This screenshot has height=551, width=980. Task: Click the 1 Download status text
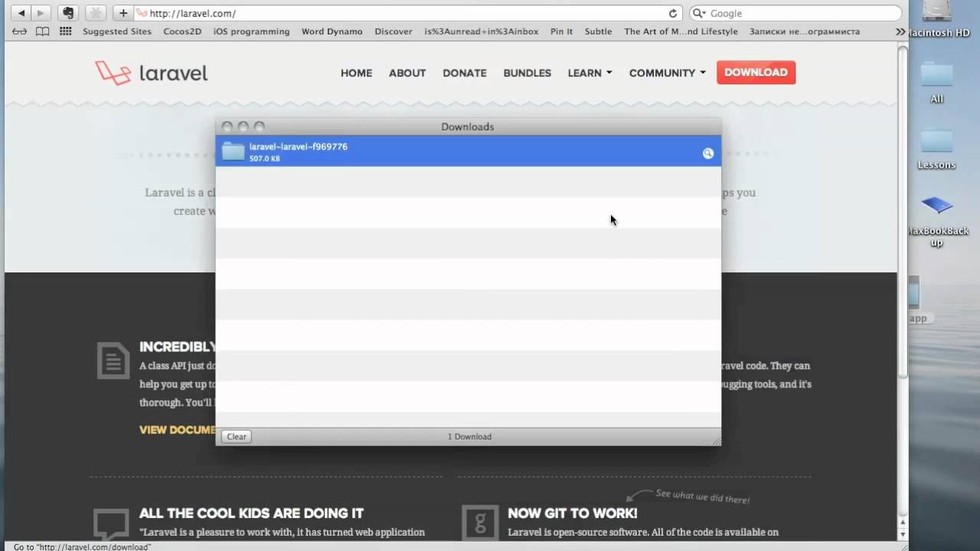click(469, 436)
